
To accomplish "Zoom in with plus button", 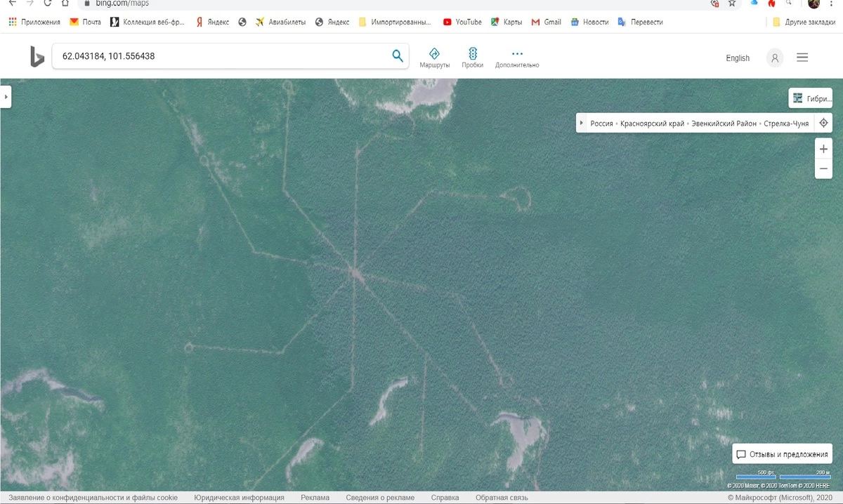I will click(823, 149).
